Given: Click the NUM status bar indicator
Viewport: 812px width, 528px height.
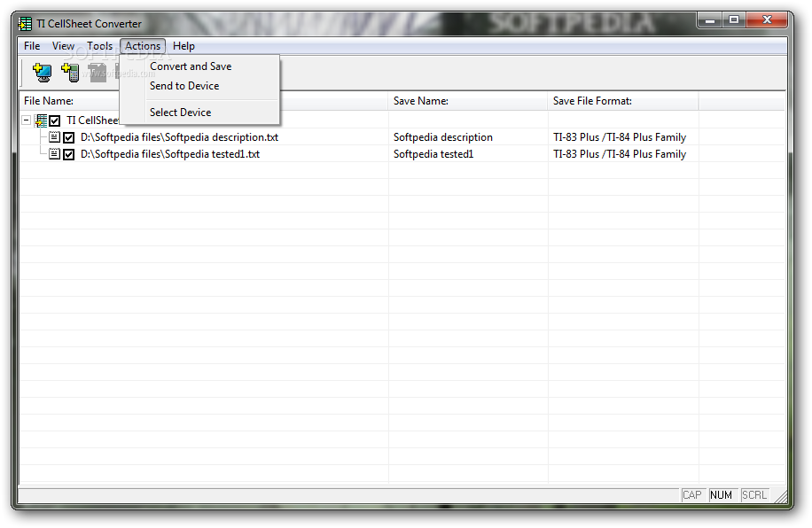Looking at the screenshot, I should (x=721, y=495).
